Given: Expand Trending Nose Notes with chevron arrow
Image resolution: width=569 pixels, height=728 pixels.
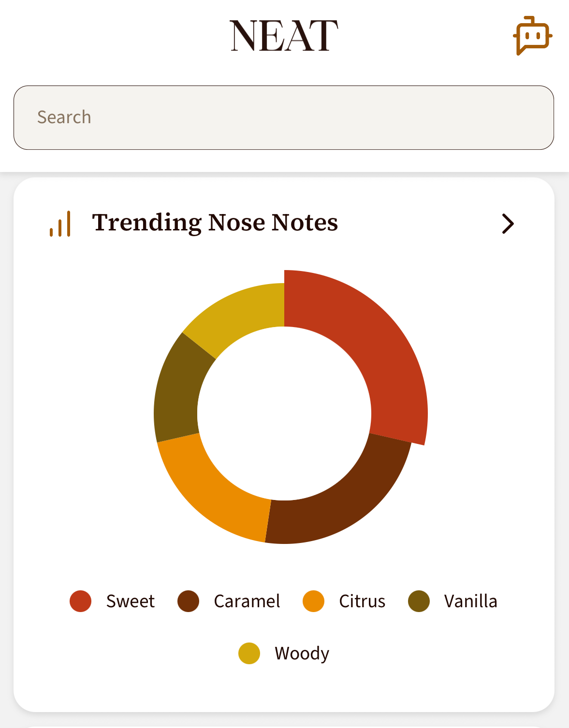Looking at the screenshot, I should pyautogui.click(x=508, y=224).
